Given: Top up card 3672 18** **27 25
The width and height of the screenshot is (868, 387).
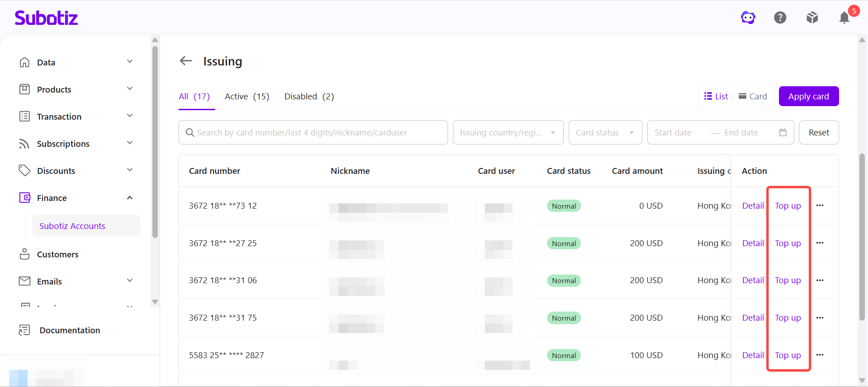Looking at the screenshot, I should pos(788,243).
